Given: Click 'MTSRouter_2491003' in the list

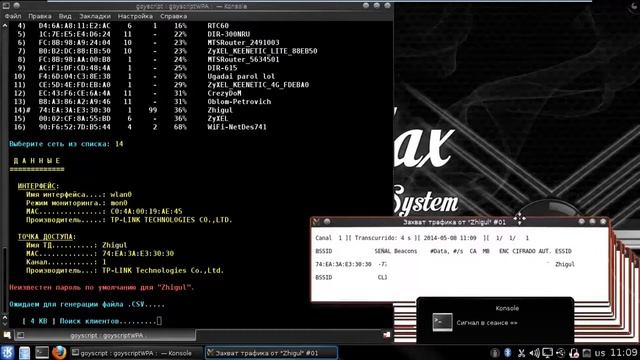Looking at the screenshot, I should pyautogui.click(x=243, y=42).
